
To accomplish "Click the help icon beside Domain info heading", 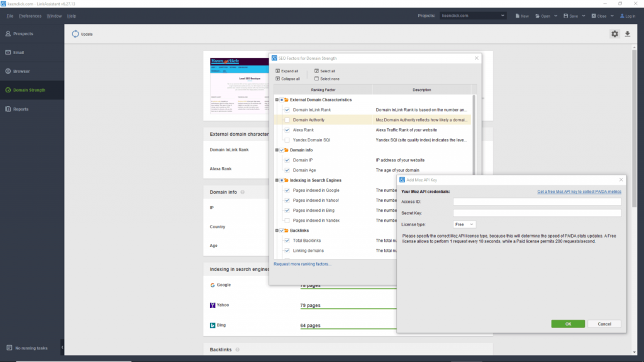I will click(x=243, y=192).
